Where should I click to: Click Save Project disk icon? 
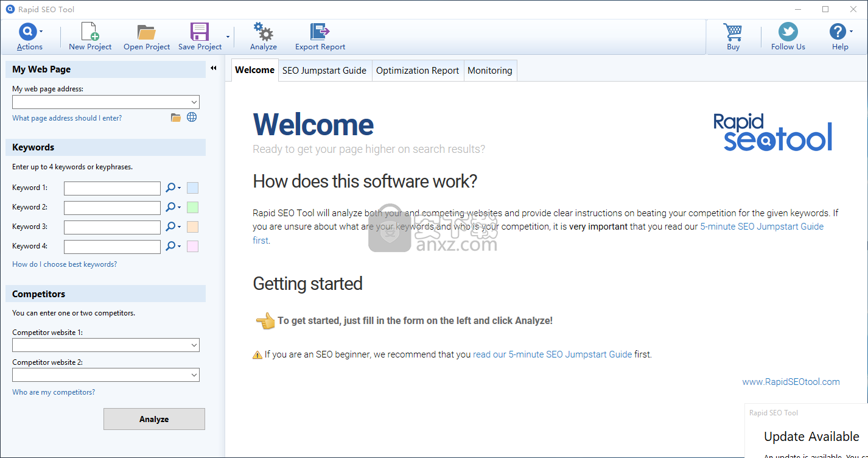coord(200,32)
